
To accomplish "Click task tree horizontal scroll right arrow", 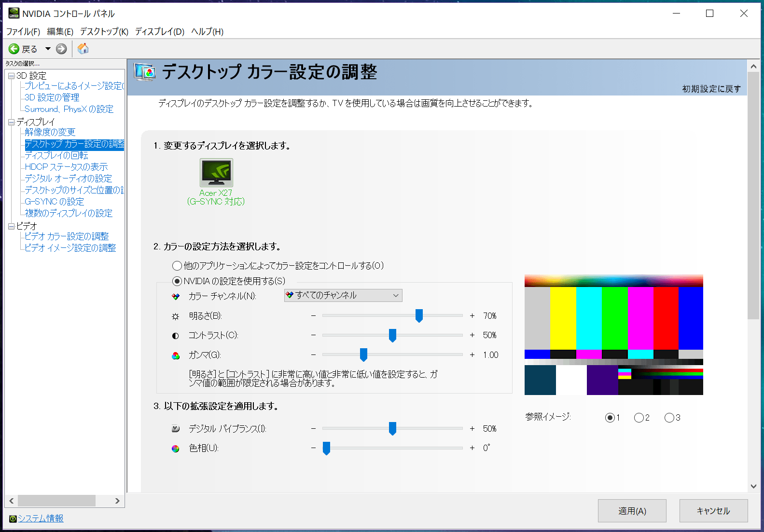I will click(117, 501).
